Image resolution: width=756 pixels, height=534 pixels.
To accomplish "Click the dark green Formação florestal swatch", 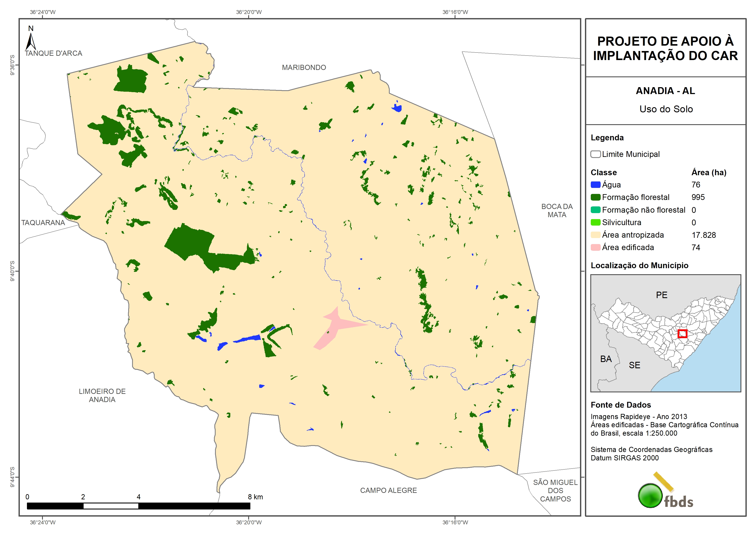I will pyautogui.click(x=595, y=197).
